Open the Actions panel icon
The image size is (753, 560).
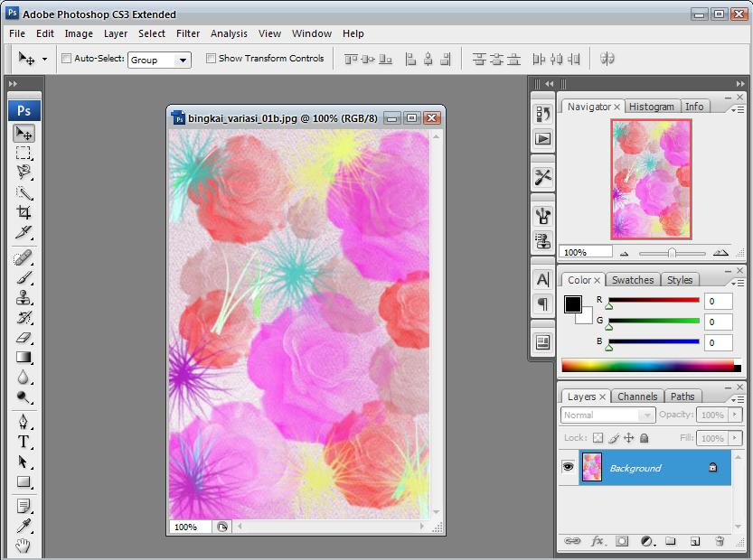pyautogui.click(x=542, y=139)
